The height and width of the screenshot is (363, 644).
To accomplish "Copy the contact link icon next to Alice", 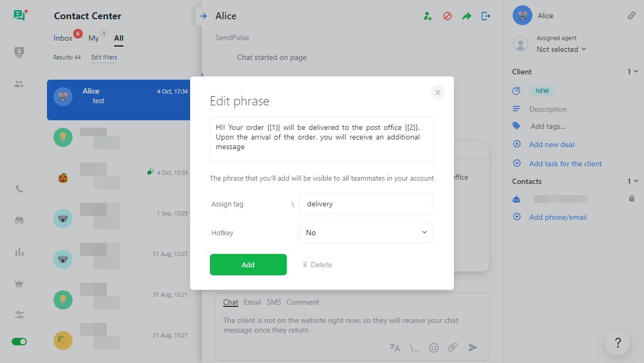I will [x=631, y=16].
